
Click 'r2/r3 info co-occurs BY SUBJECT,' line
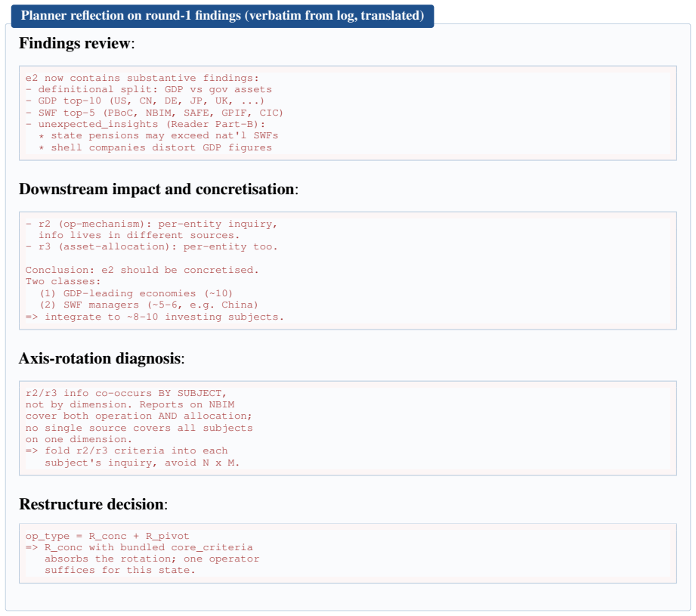click(126, 393)
